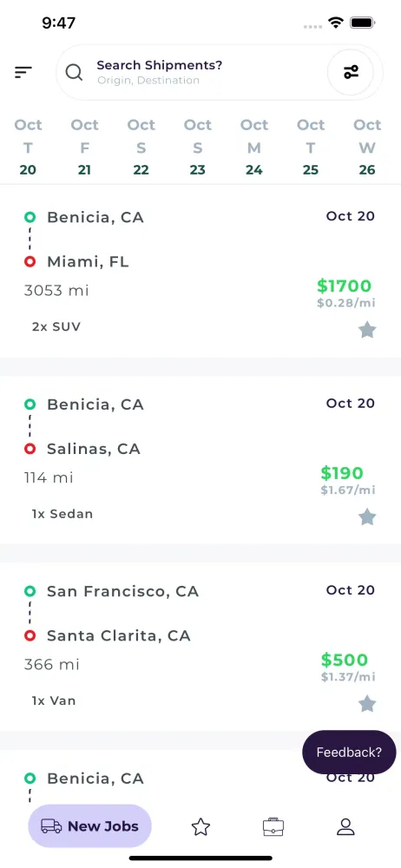Viewport: 401px width, 868px height.
Task: Open the sort menu icon
Action: click(x=23, y=72)
